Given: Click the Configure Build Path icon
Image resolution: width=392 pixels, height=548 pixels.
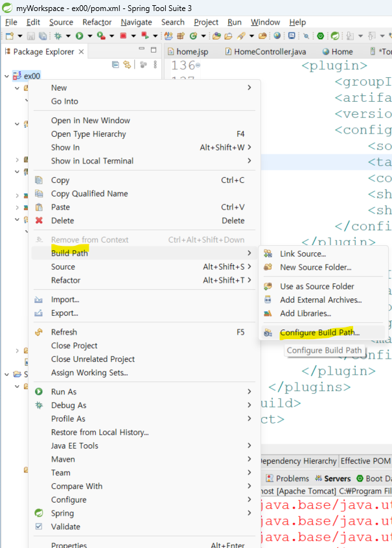Looking at the screenshot, I should (268, 333).
